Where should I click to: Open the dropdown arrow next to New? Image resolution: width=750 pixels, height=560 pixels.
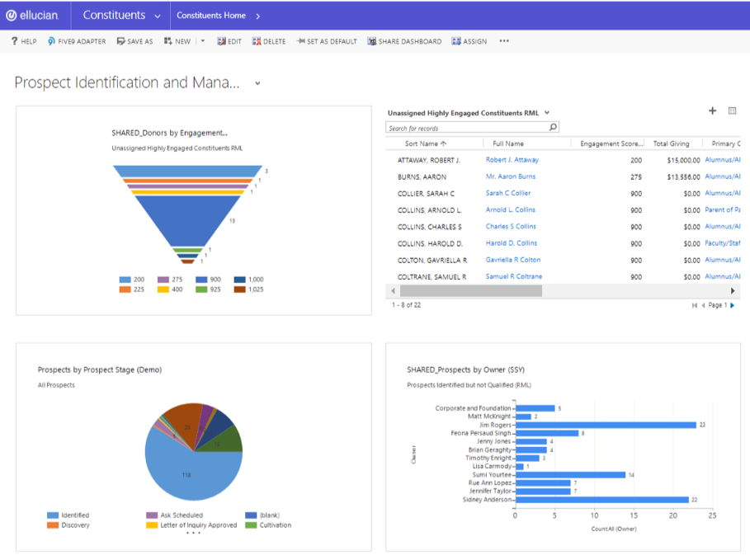[x=203, y=41]
